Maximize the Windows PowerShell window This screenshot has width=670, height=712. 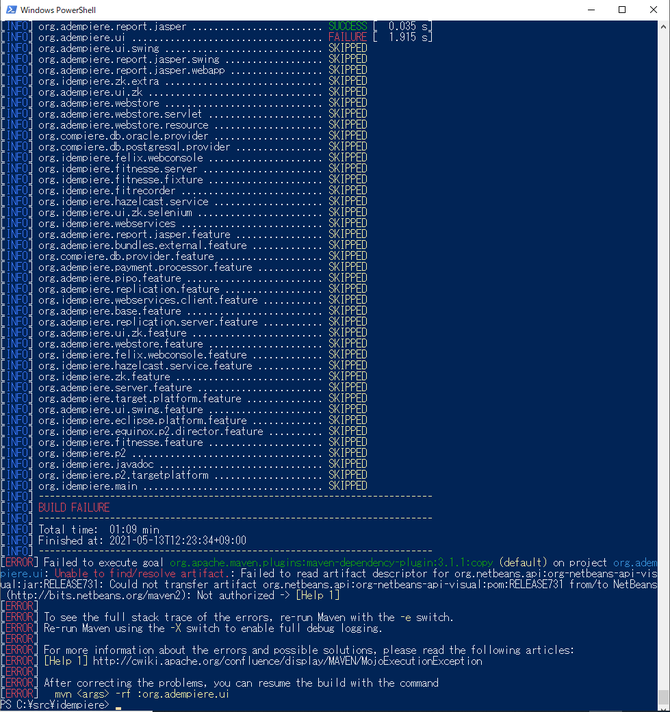click(622, 10)
